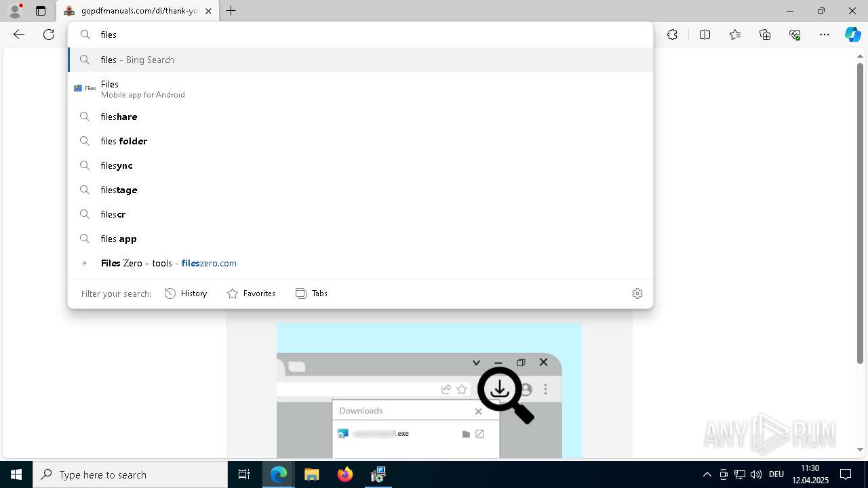
Task: Filter search by Favorites
Action: [x=251, y=293]
